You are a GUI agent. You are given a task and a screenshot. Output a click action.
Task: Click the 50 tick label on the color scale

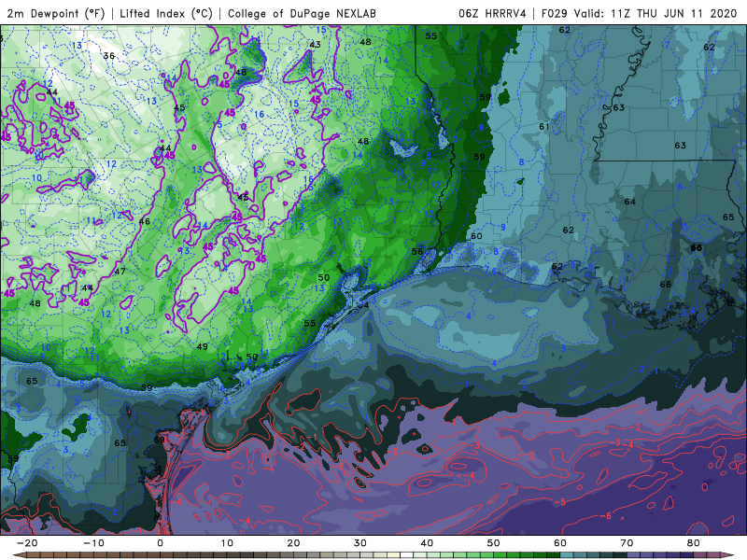pyautogui.click(x=494, y=543)
